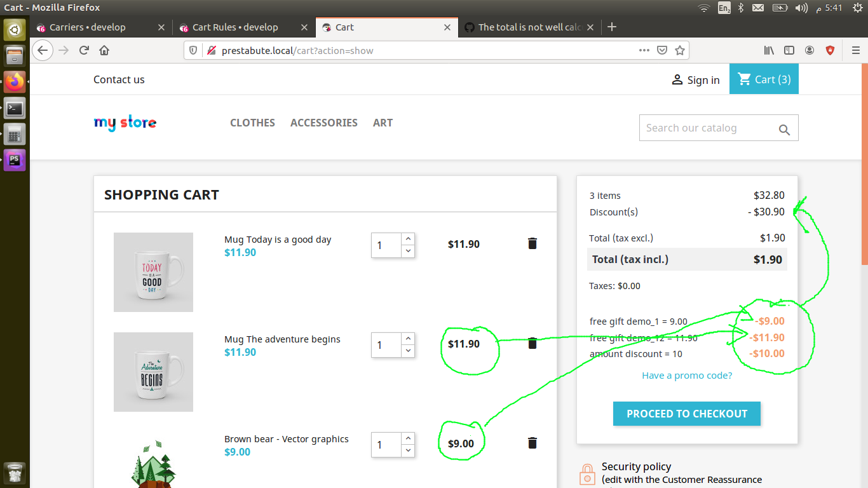The width and height of the screenshot is (868, 488).
Task: Delete Mug Today is a good day item
Action: click(x=532, y=243)
